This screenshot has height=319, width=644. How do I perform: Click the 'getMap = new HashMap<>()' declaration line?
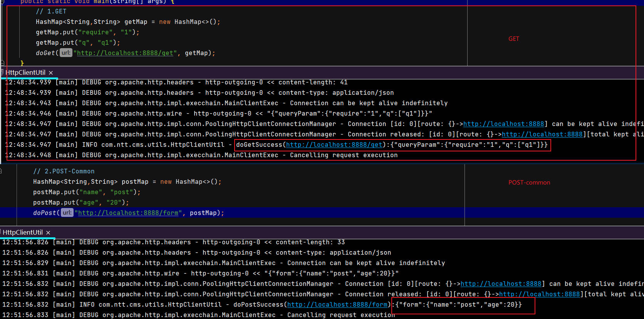coord(128,22)
